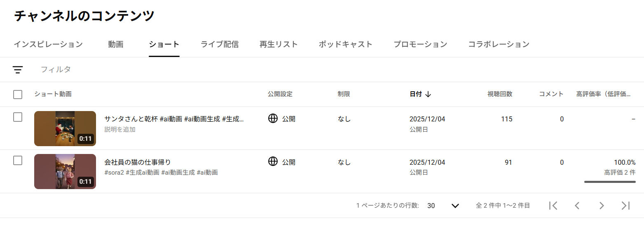The height and width of the screenshot is (225, 644).
Task: Toggle the select-all videos checkbox
Action: [18, 95]
